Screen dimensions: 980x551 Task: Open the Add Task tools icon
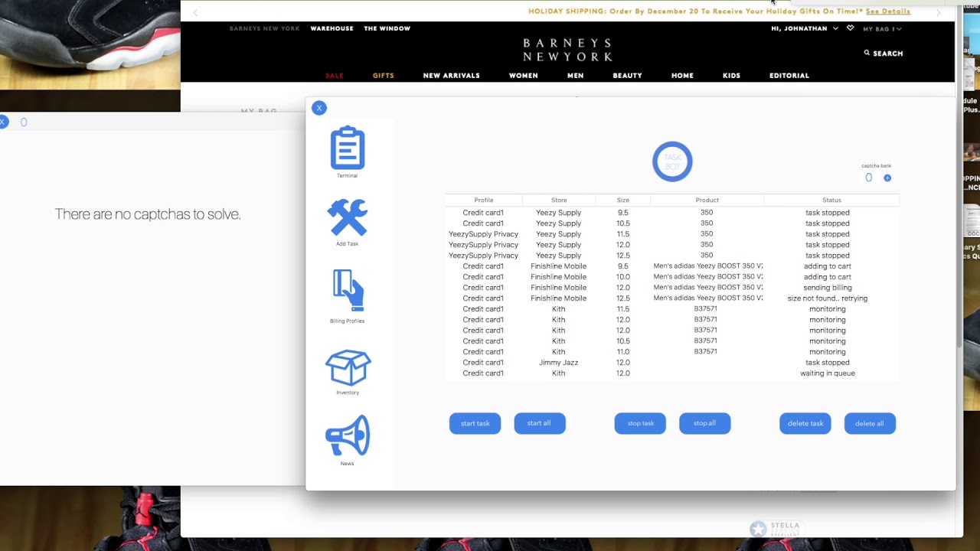pyautogui.click(x=347, y=217)
